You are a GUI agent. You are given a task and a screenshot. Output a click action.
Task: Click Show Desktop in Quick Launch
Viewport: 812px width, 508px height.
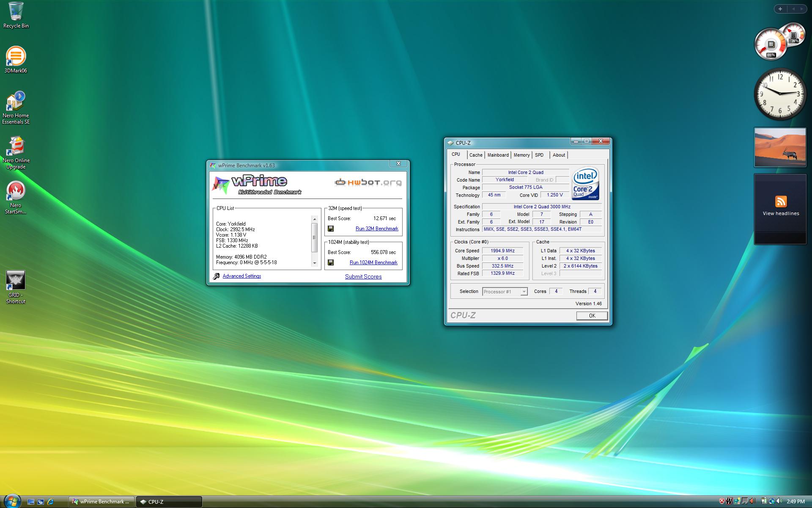point(31,502)
